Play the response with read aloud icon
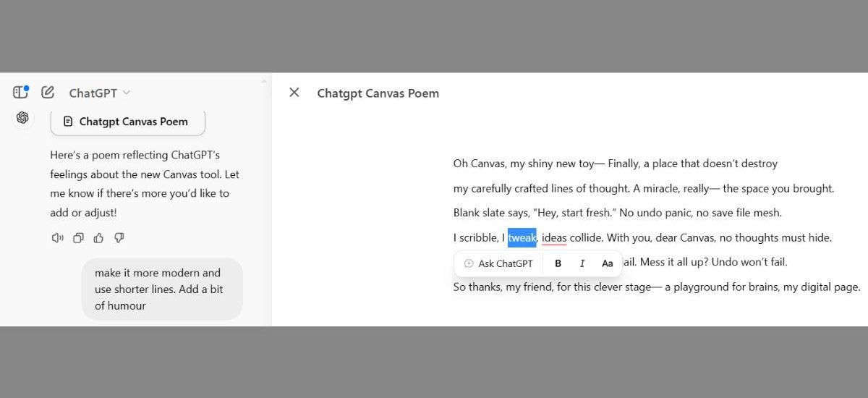The image size is (868, 398). tap(57, 238)
